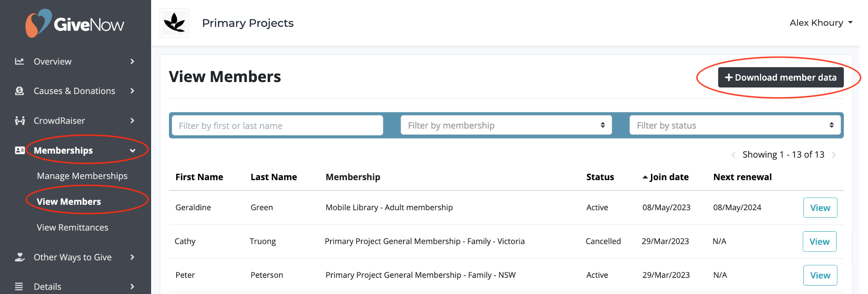Click the name filter input field

276,125
